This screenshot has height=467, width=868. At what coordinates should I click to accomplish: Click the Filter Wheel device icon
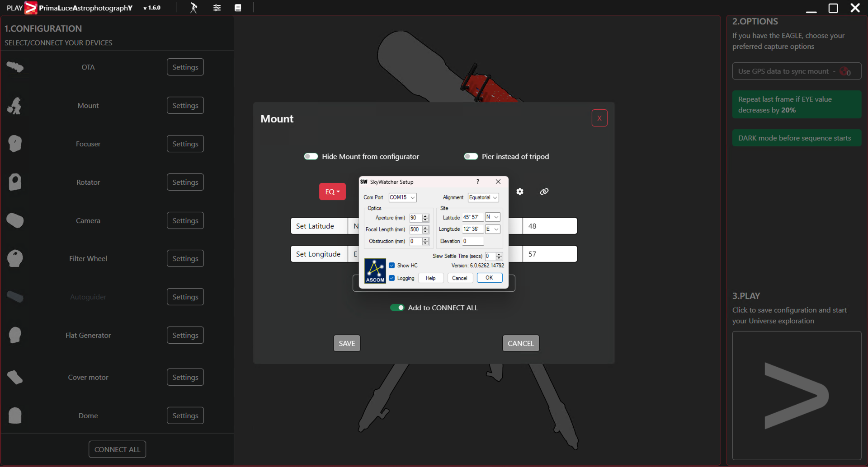point(15,258)
